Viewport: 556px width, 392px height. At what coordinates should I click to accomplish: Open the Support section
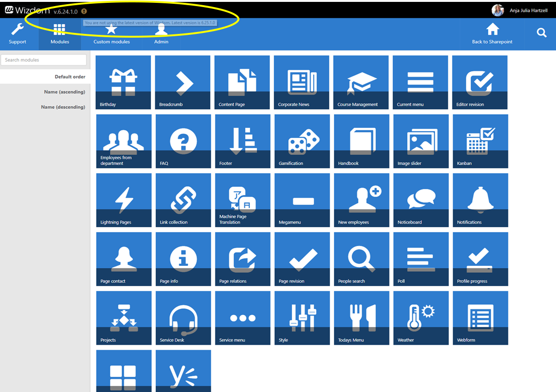(17, 34)
